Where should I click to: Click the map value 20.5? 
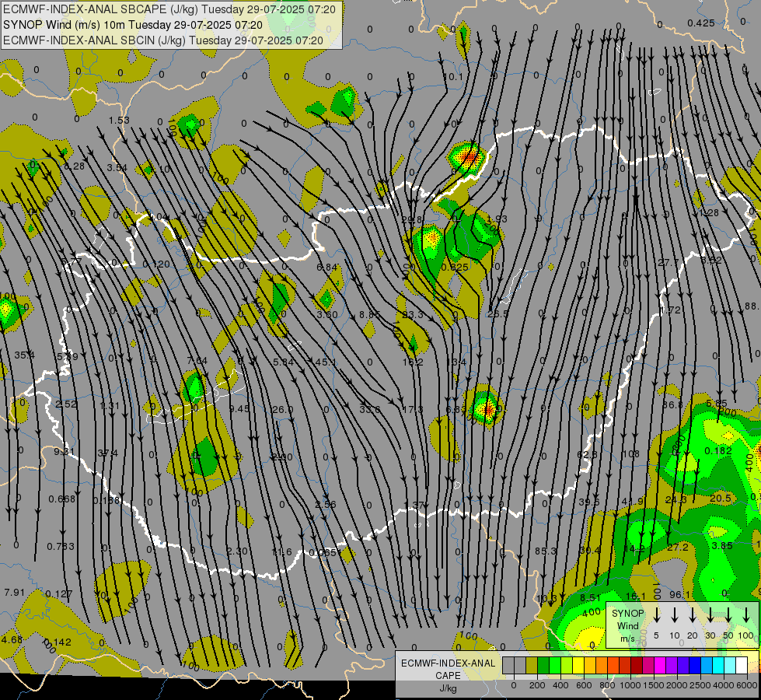coord(721,499)
